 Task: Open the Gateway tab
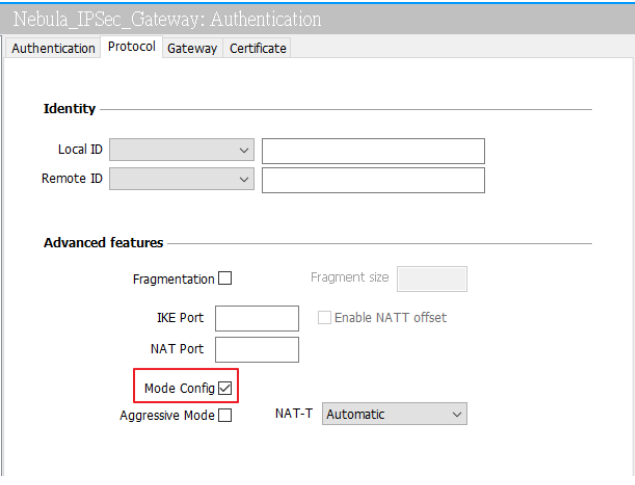[192, 48]
